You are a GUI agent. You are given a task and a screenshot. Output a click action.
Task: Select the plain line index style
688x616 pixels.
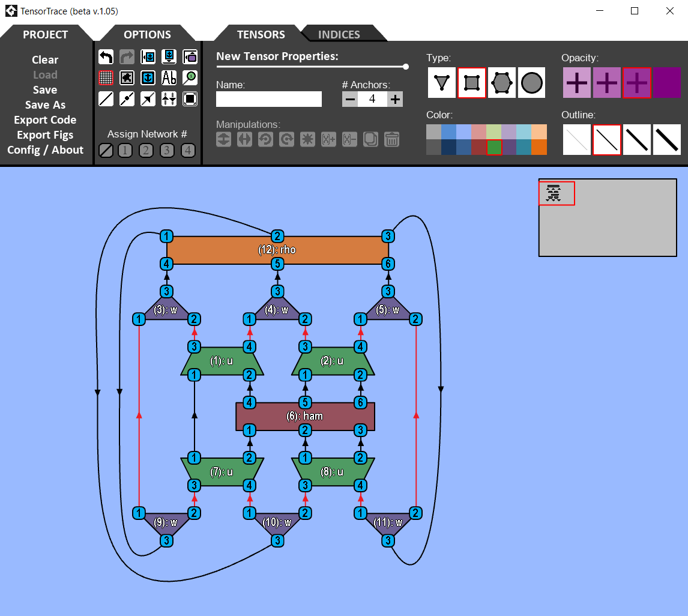[x=106, y=98]
